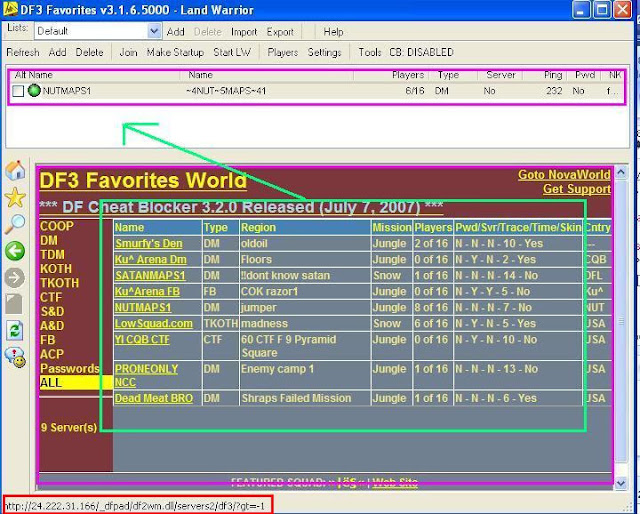
Task: Open favorites with the star icon
Action: 15,197
